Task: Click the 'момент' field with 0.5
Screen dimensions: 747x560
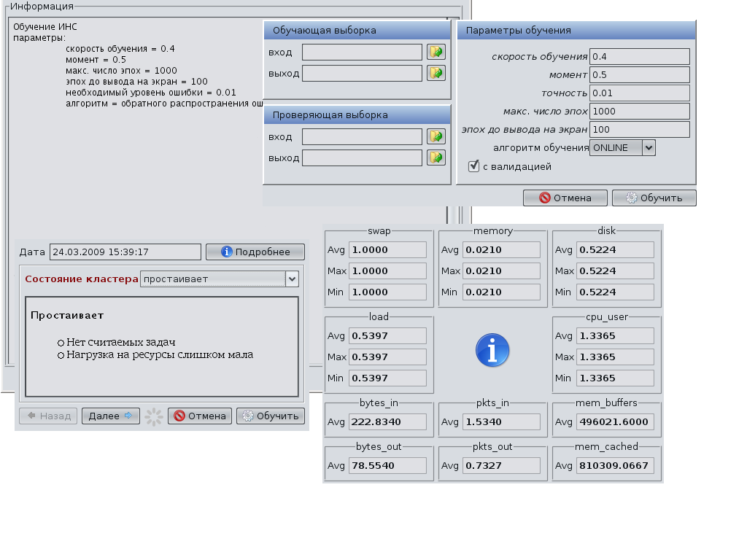Action: [x=640, y=75]
